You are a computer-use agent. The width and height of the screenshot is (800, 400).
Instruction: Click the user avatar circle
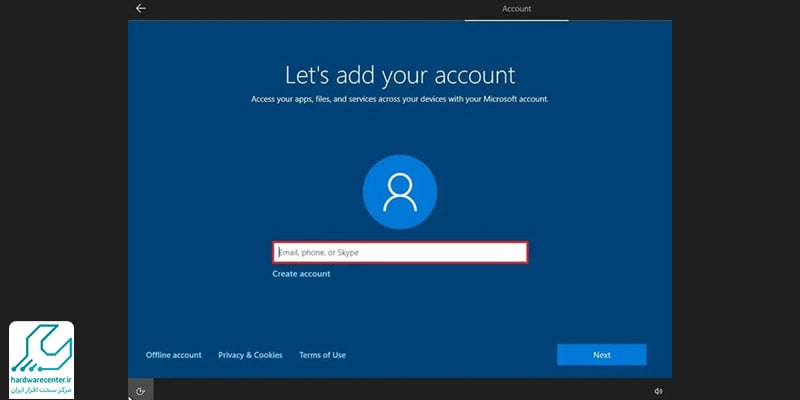coord(400,192)
